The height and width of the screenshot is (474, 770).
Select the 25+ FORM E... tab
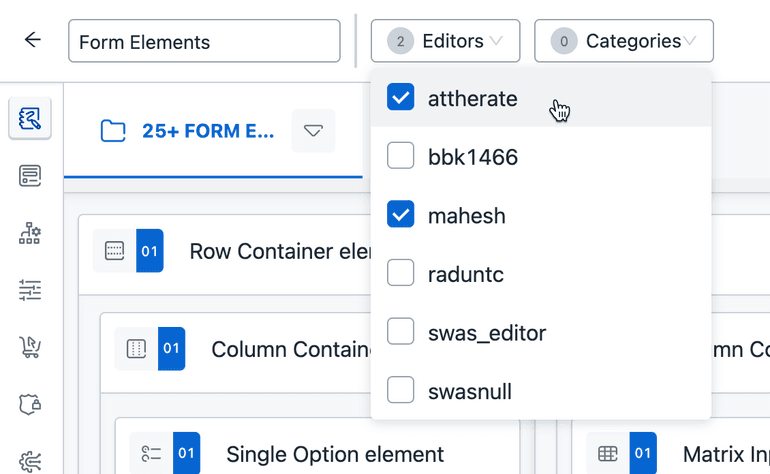pyautogui.click(x=213, y=131)
